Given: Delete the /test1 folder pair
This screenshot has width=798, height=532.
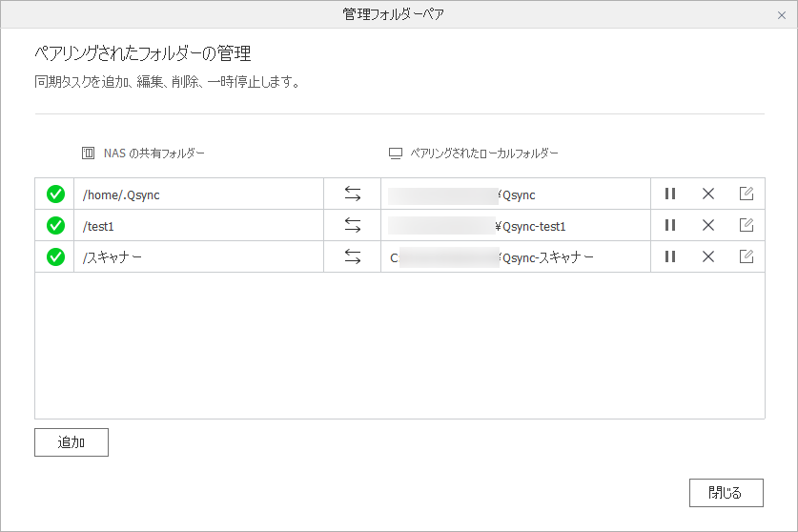Looking at the screenshot, I should click(708, 225).
